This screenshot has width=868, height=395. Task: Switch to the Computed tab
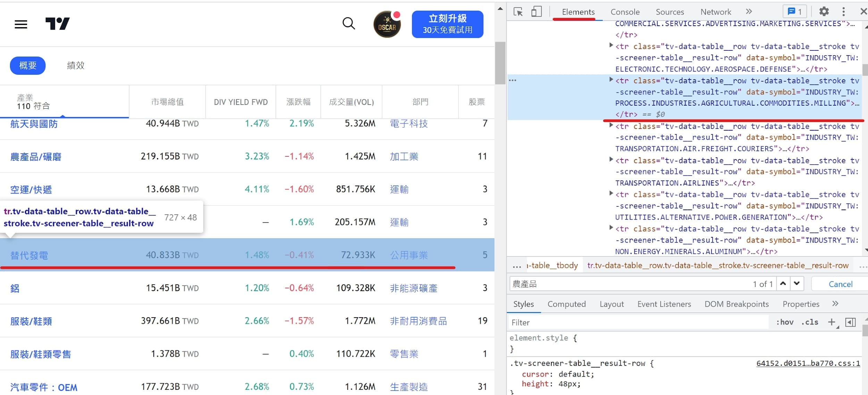click(x=566, y=304)
